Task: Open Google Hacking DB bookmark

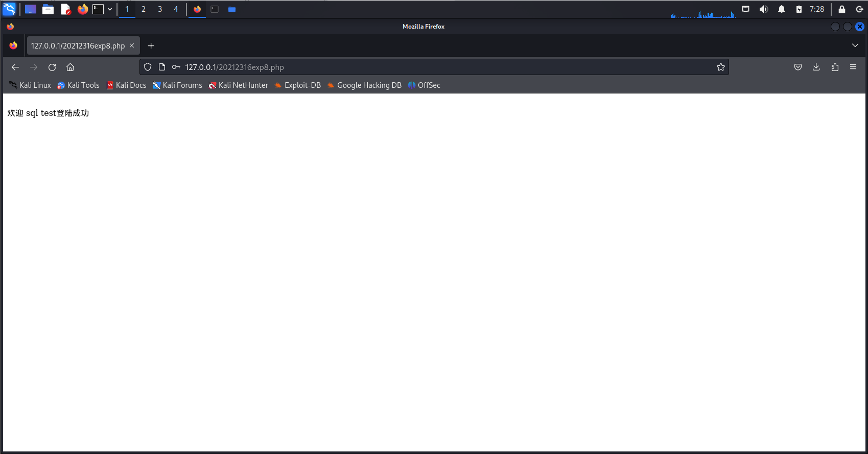Action: coord(364,85)
